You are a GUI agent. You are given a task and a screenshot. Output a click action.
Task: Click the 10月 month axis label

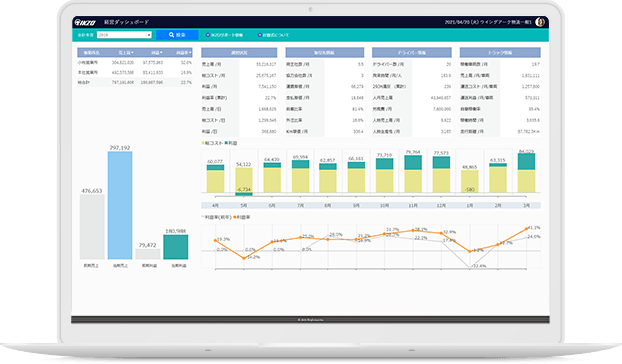(x=384, y=206)
